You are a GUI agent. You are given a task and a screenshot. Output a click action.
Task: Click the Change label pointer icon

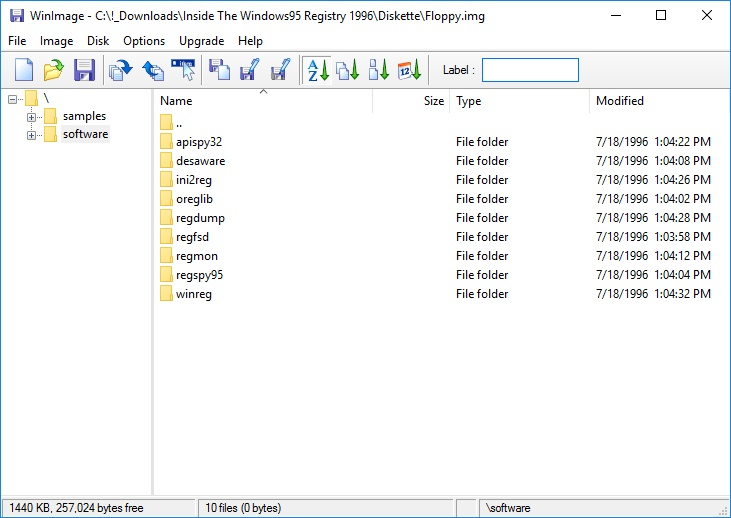[183, 70]
